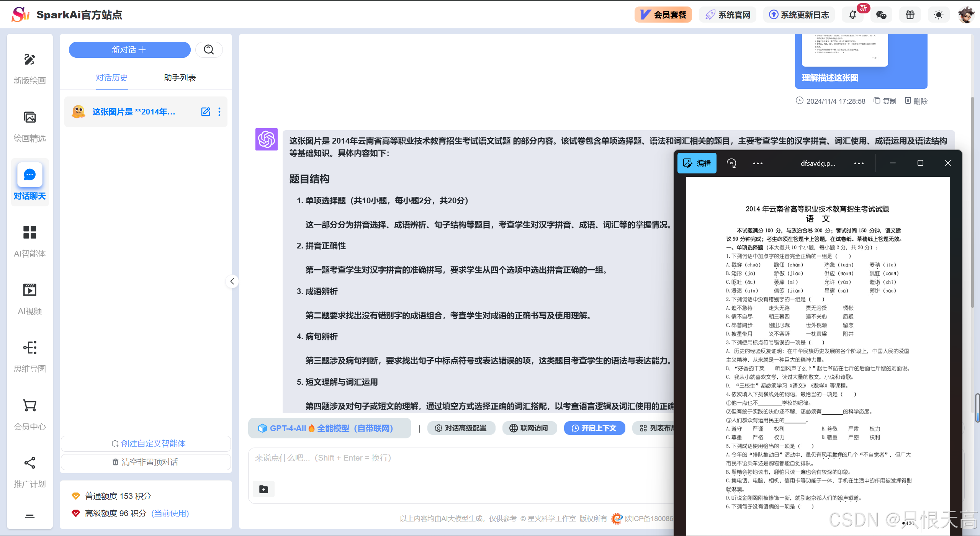This screenshot has height=536, width=980.
Task: Open 绘画精选 gallery from sidebar
Action: pyautogui.click(x=29, y=126)
